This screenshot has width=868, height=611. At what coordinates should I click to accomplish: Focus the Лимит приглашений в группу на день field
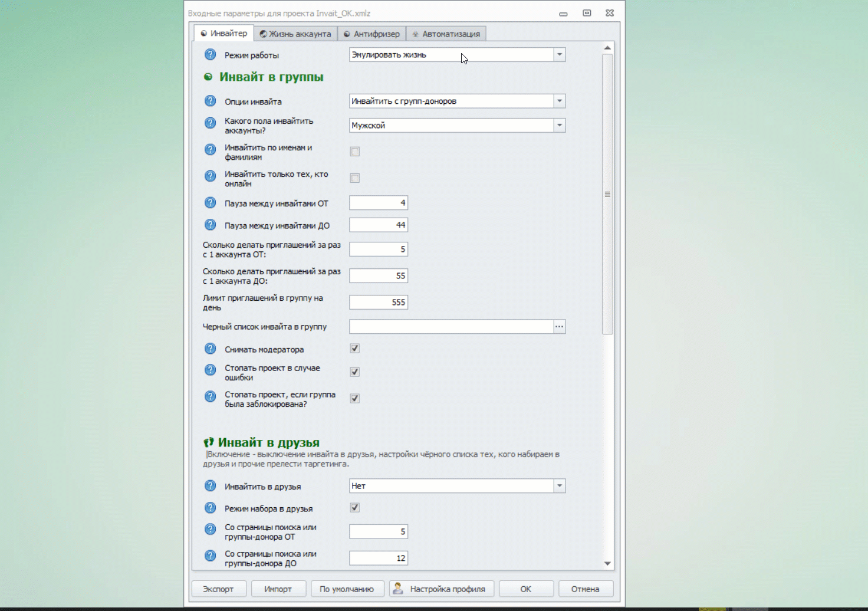379,303
